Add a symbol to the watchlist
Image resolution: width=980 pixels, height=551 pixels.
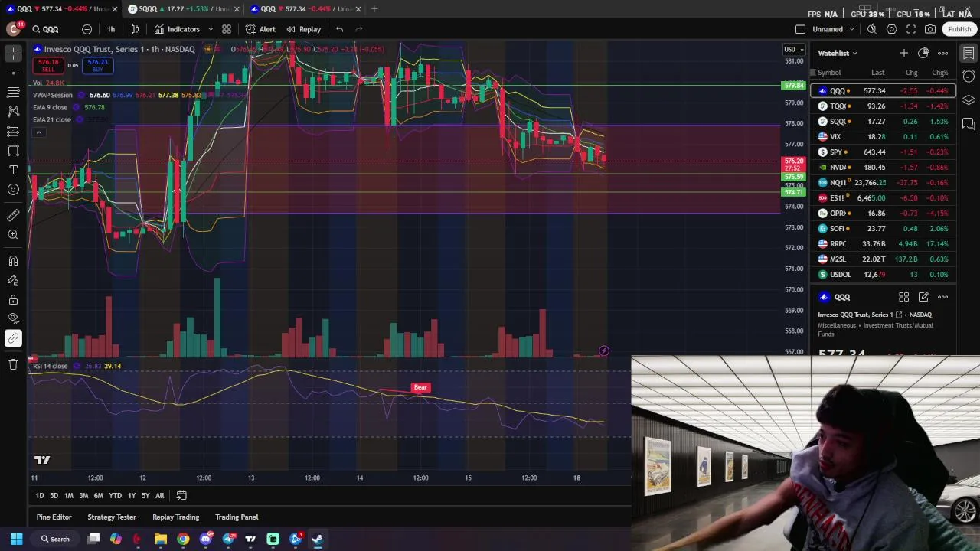coord(903,53)
